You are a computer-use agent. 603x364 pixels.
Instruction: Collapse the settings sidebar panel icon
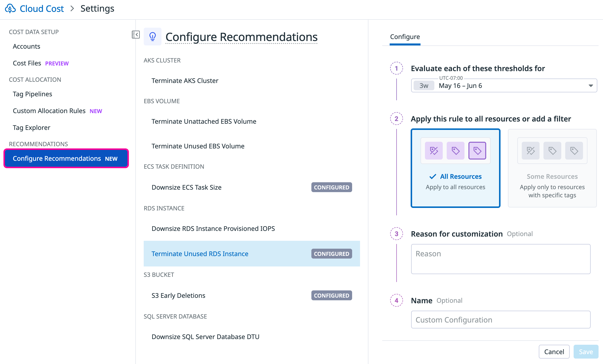click(136, 35)
